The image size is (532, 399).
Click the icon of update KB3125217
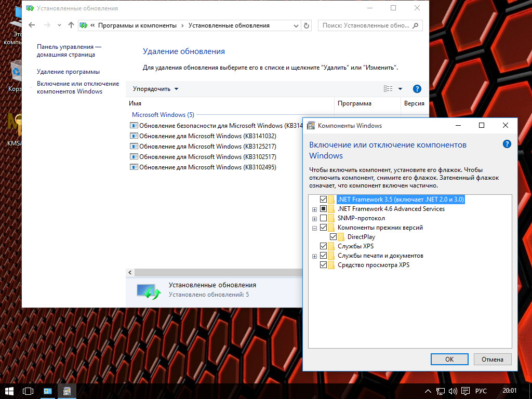pyautogui.click(x=134, y=147)
